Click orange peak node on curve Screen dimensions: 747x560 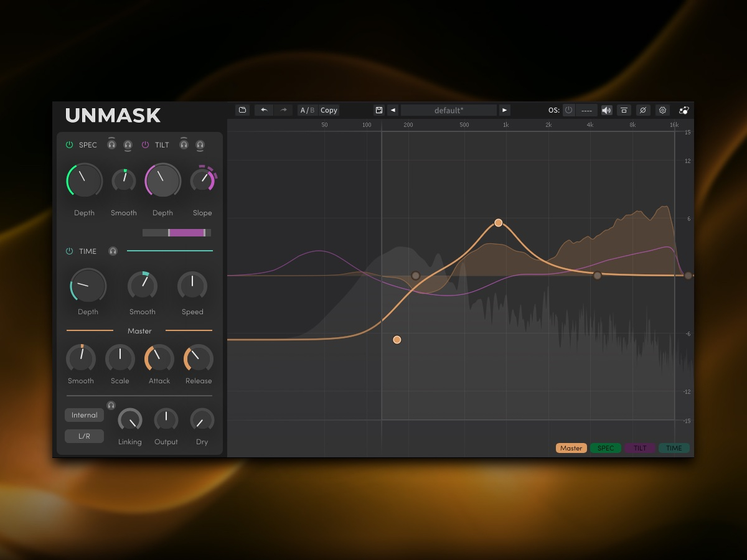pyautogui.click(x=499, y=223)
